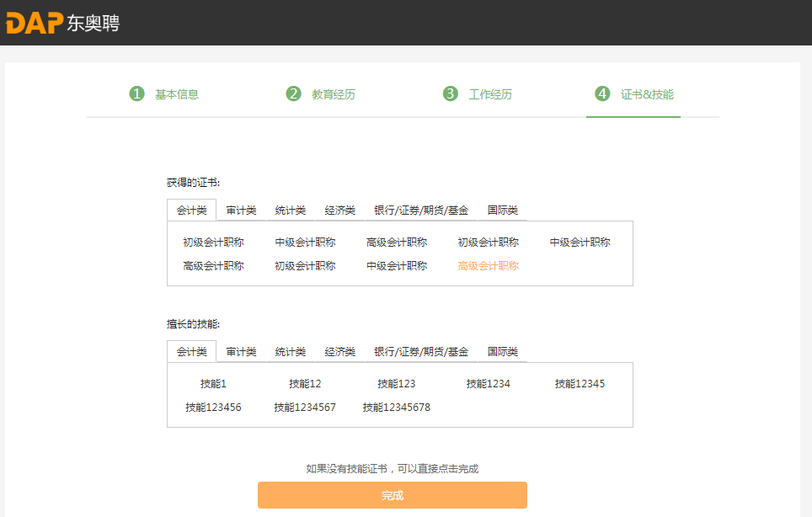This screenshot has width=812, height=517.
Task: Go to step 2 教育经历
Action: (322, 94)
